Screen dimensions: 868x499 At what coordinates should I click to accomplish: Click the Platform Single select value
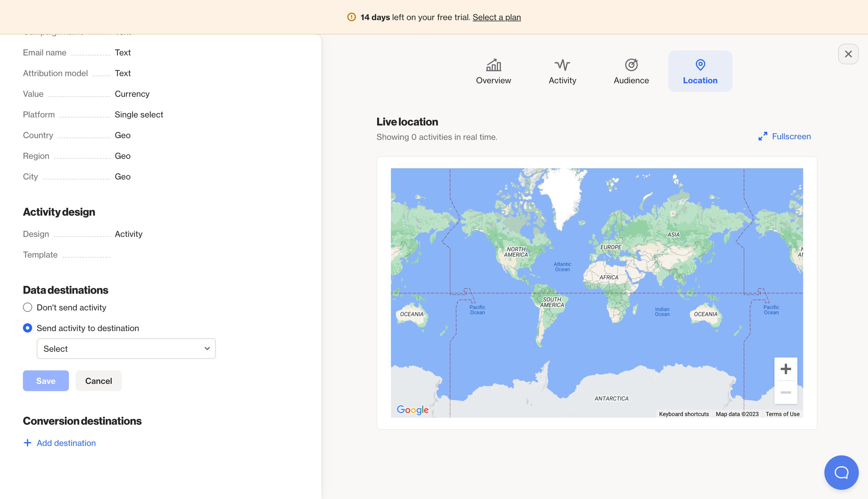pyautogui.click(x=139, y=114)
